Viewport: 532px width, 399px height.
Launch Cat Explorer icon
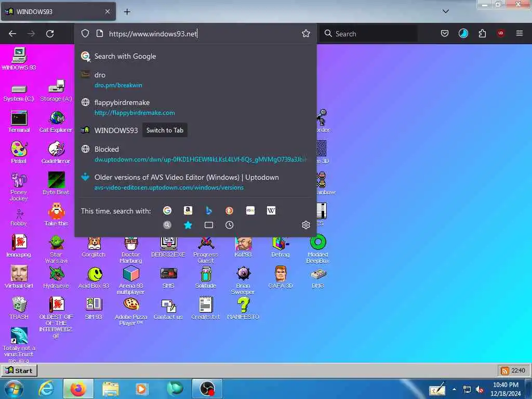[x=56, y=122]
